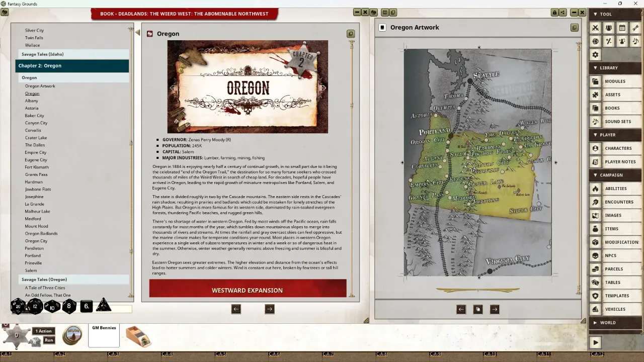Click the Run button
This screenshot has height=362, width=644.
pyautogui.click(x=49, y=340)
